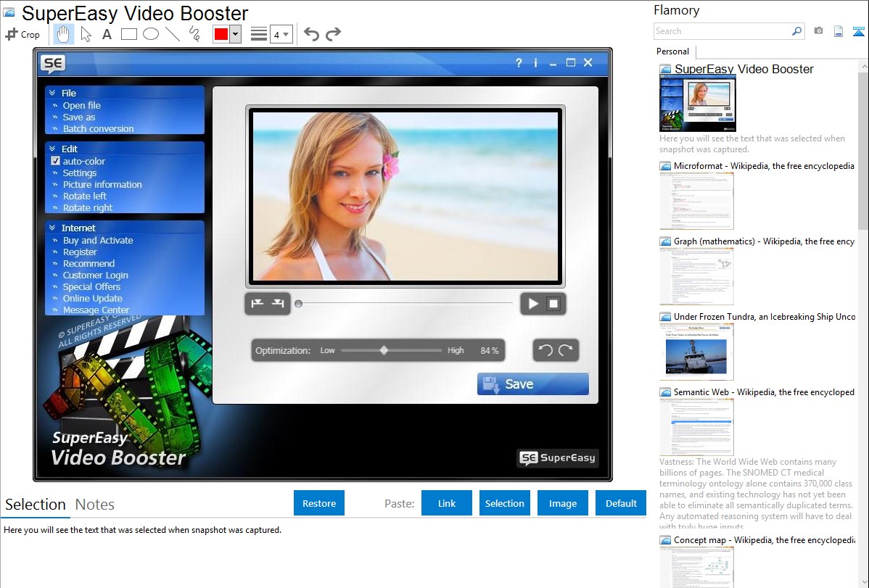Open the Icebreaking Ship snapshot thumbnail
Screen dimensions: 869x588
696,352
